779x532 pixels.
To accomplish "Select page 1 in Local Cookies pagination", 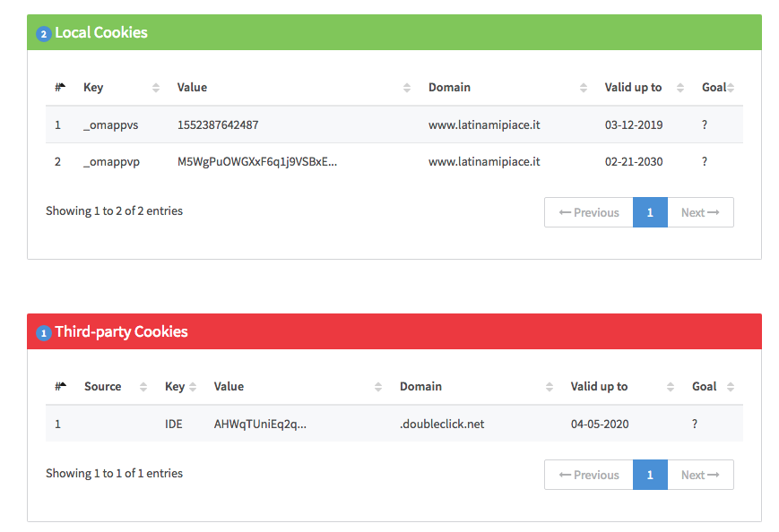I will [x=650, y=212].
